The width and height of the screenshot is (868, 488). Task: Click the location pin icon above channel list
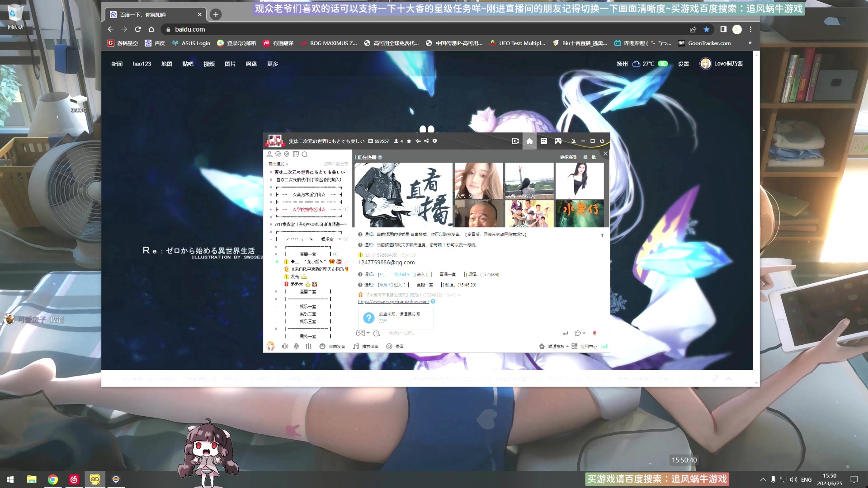(287, 154)
